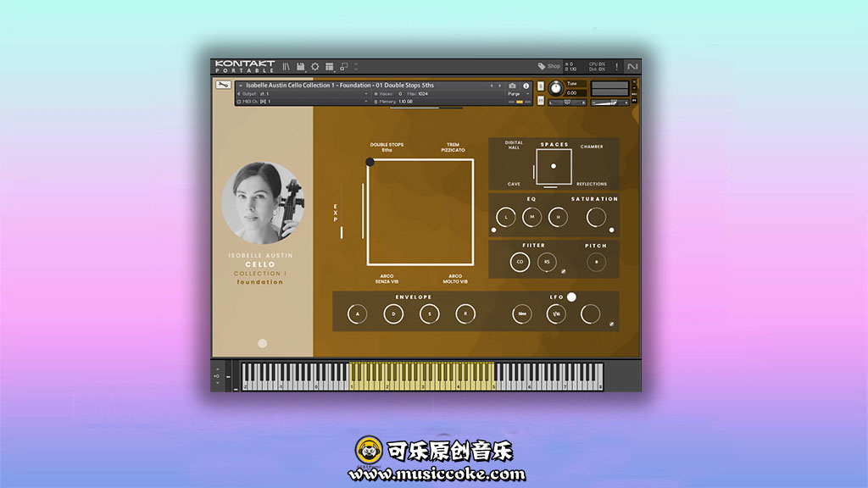Click the snapshot camera icon
Image resolution: width=868 pixels, height=488 pixels.
point(512,86)
